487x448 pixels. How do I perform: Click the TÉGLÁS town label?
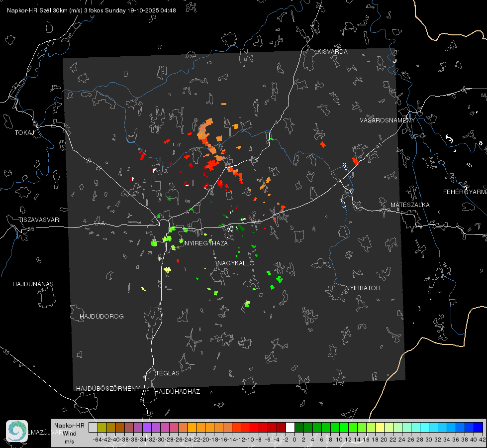tap(168, 373)
